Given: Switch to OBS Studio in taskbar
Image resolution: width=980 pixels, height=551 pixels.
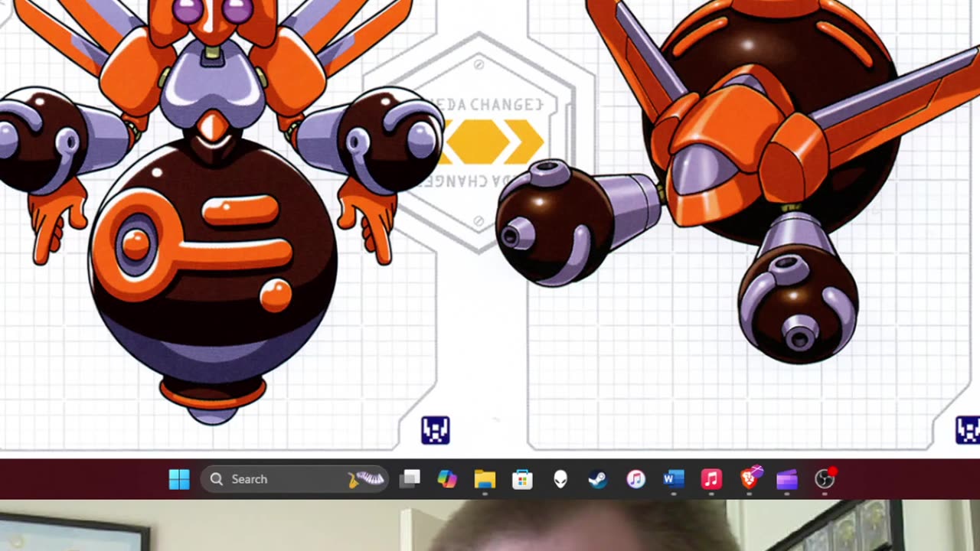Looking at the screenshot, I should 825,479.
